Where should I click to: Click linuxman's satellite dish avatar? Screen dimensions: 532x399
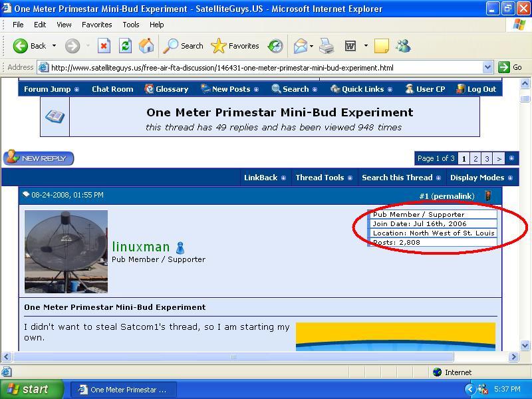click(66, 251)
